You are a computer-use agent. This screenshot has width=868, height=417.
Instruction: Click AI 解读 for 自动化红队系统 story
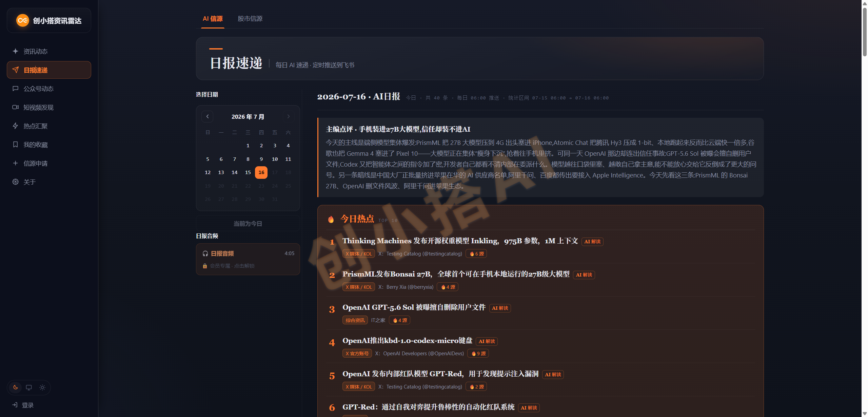coord(529,408)
